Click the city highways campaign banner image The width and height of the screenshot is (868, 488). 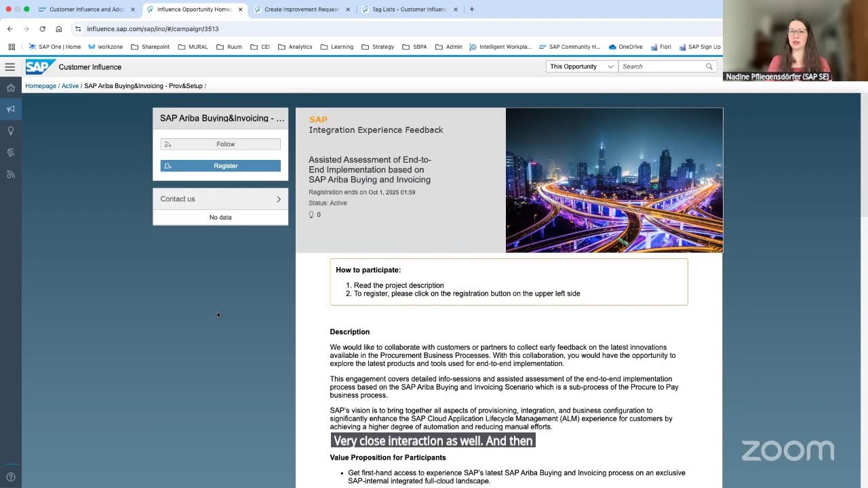pos(614,180)
